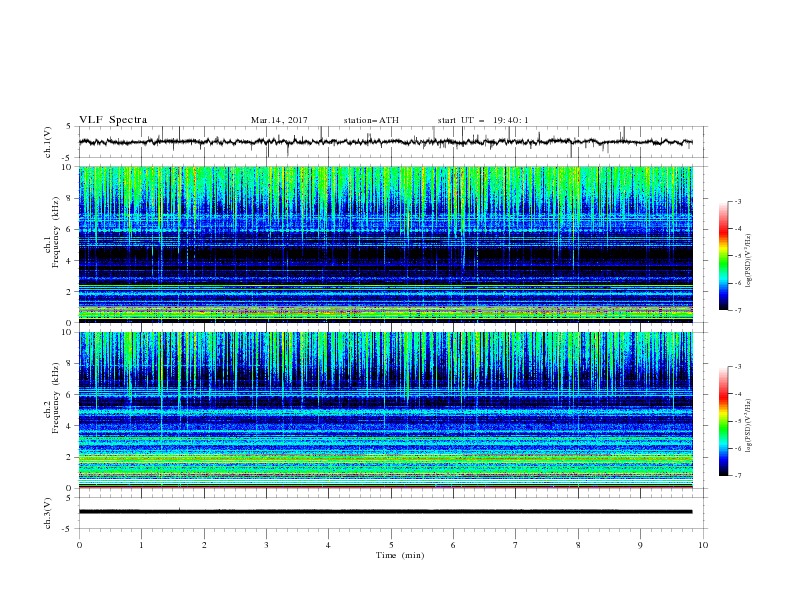Click the ch.1 voltage waveform trace
Viewport: 792px width, 612px height.
point(386,142)
